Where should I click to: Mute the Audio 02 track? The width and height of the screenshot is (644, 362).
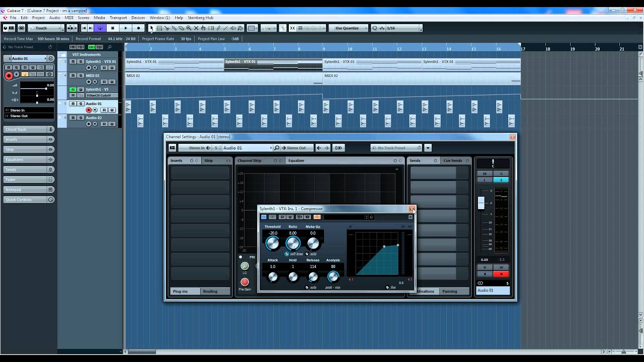(73, 118)
